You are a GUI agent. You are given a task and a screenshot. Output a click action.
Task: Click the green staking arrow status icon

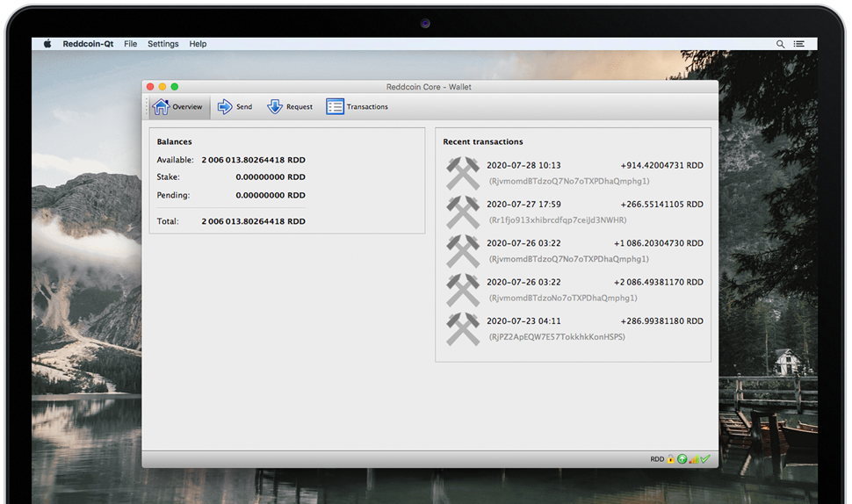(x=682, y=459)
